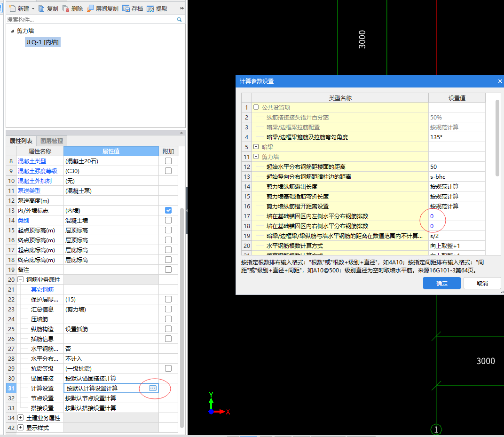Select the 向上取整+1 value cell
This screenshot has height=437, width=504.
click(457, 246)
